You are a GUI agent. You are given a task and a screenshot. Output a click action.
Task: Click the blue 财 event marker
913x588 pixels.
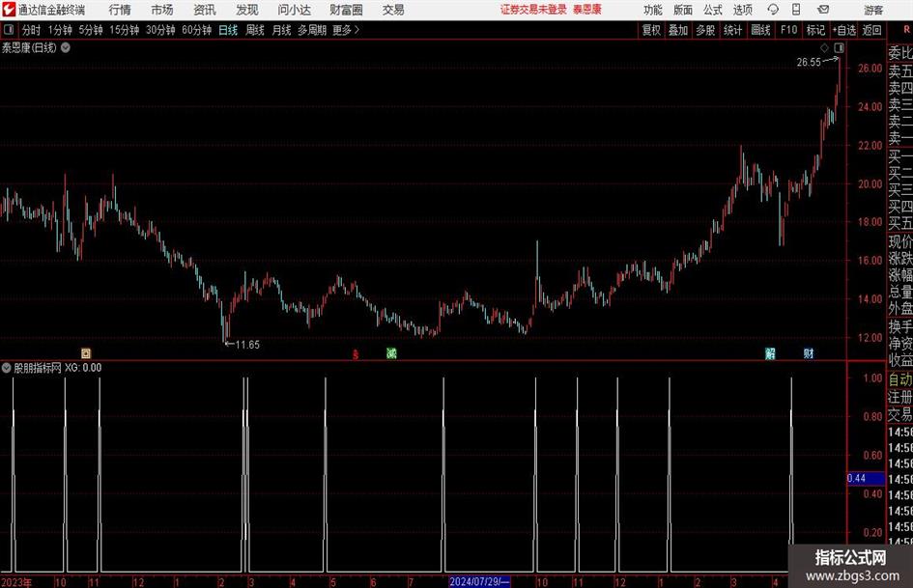pyautogui.click(x=809, y=353)
